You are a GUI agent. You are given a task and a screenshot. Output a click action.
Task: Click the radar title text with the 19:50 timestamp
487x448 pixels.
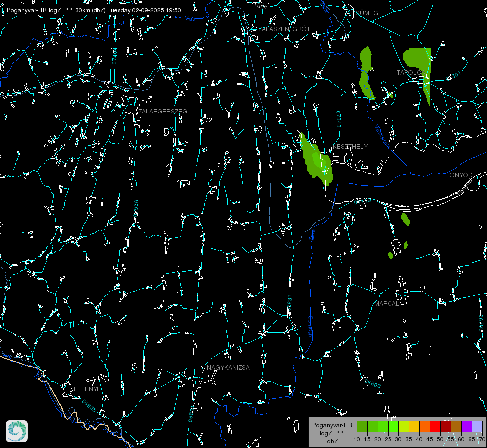pos(94,10)
